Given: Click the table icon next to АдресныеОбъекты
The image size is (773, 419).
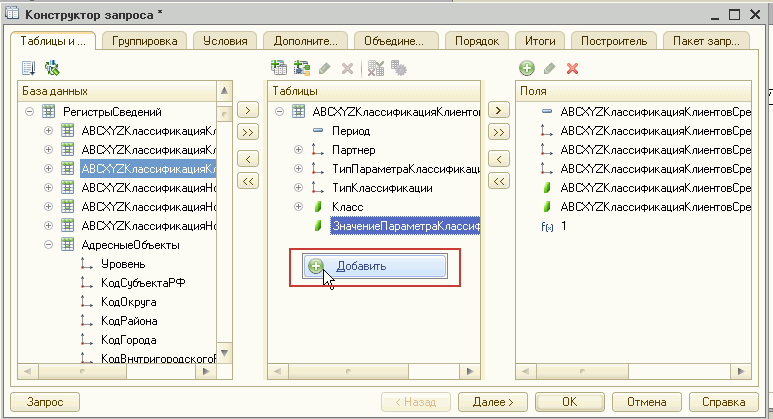Looking at the screenshot, I should click(68, 244).
